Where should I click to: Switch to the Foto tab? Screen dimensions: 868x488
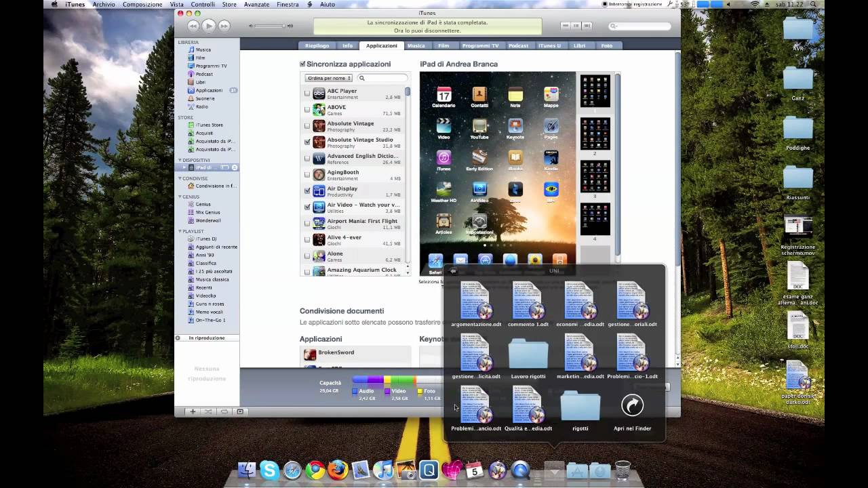pyautogui.click(x=606, y=45)
